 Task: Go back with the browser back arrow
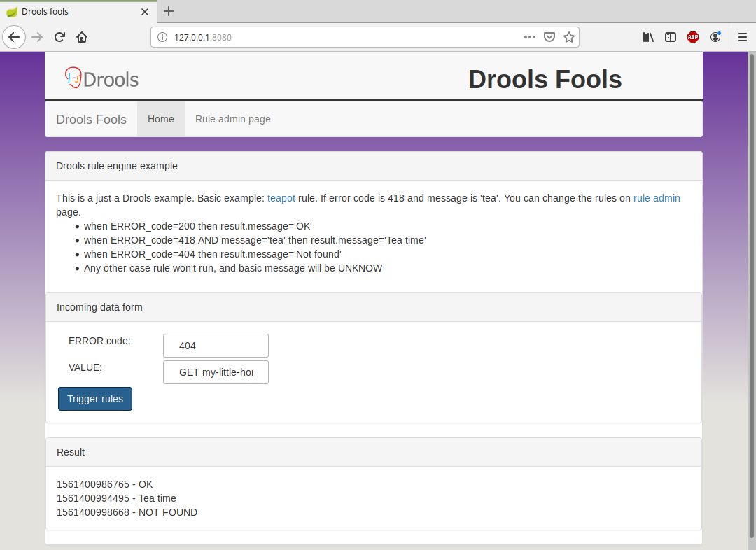click(x=14, y=37)
